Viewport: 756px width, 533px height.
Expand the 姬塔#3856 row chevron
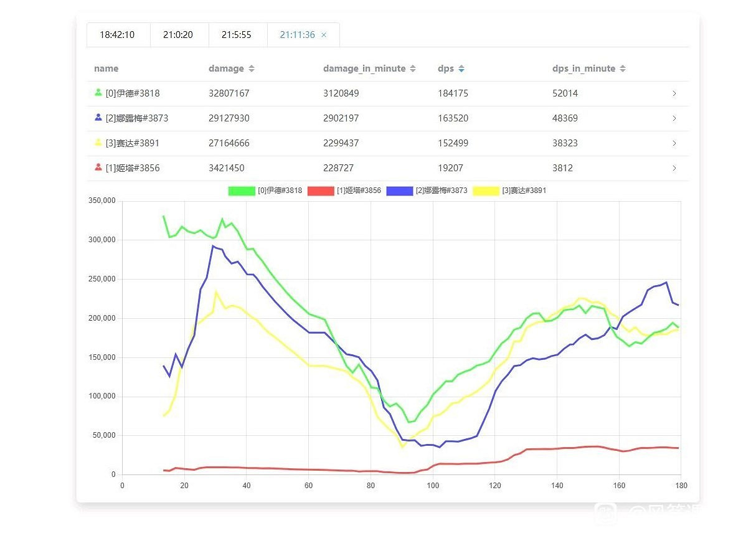coord(674,168)
